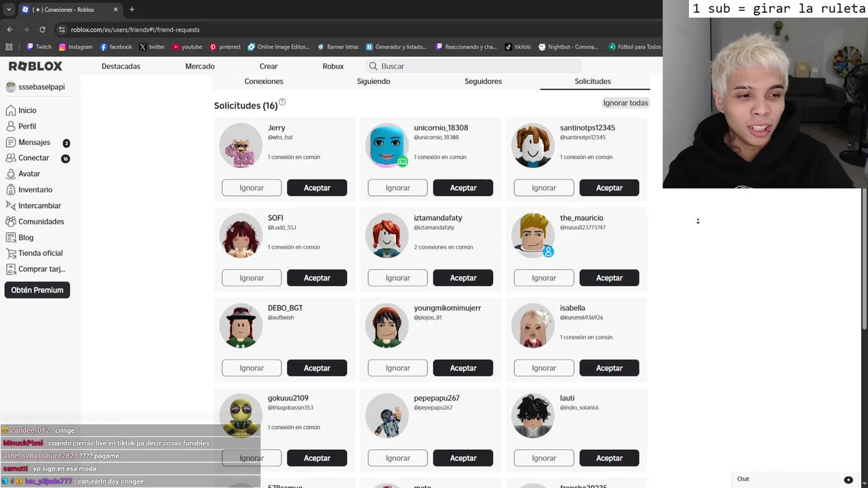Open the Crear menu

[269, 66]
